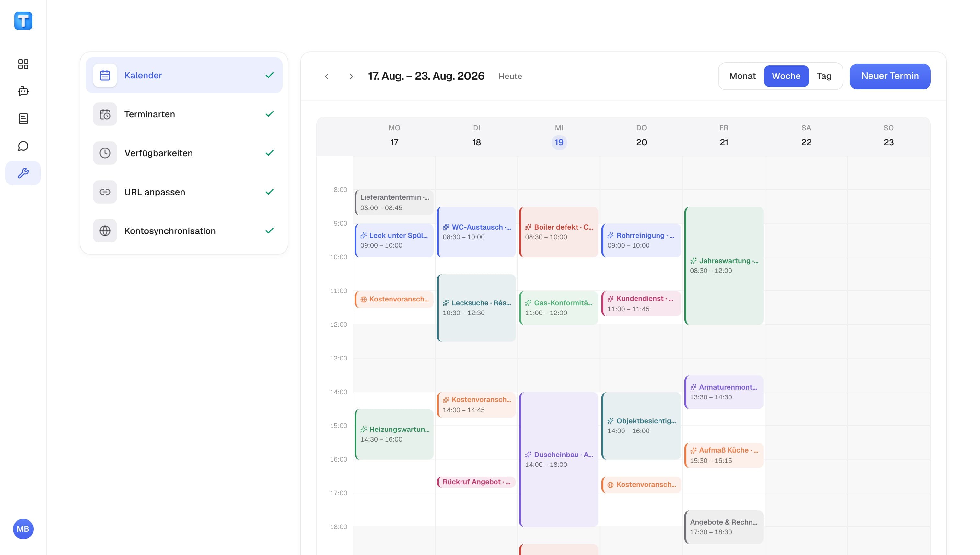Select the URL anpassen menu item
Screen dimensions: 980x555
click(x=184, y=192)
